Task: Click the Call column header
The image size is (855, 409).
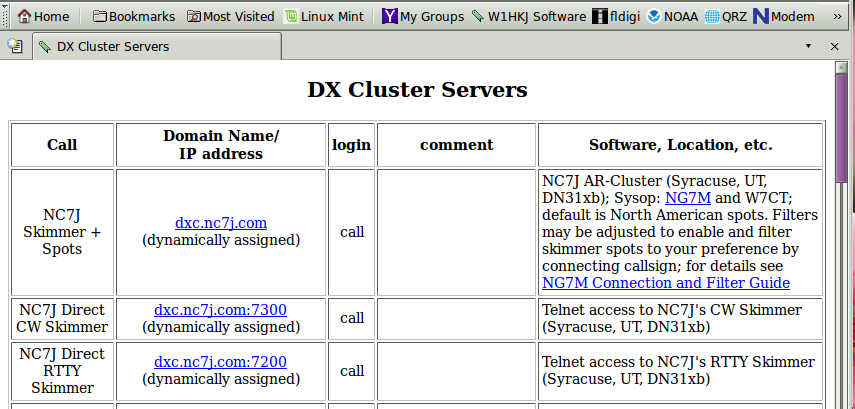Action: click(x=62, y=145)
